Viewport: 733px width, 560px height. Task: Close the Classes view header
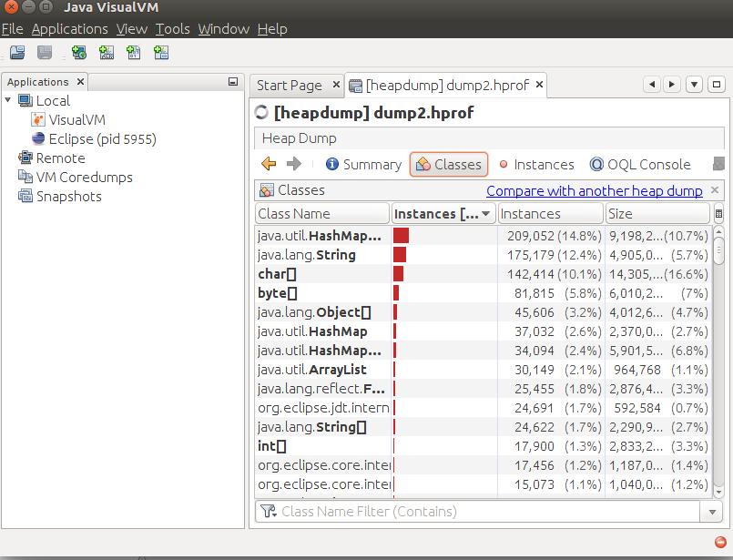(714, 189)
